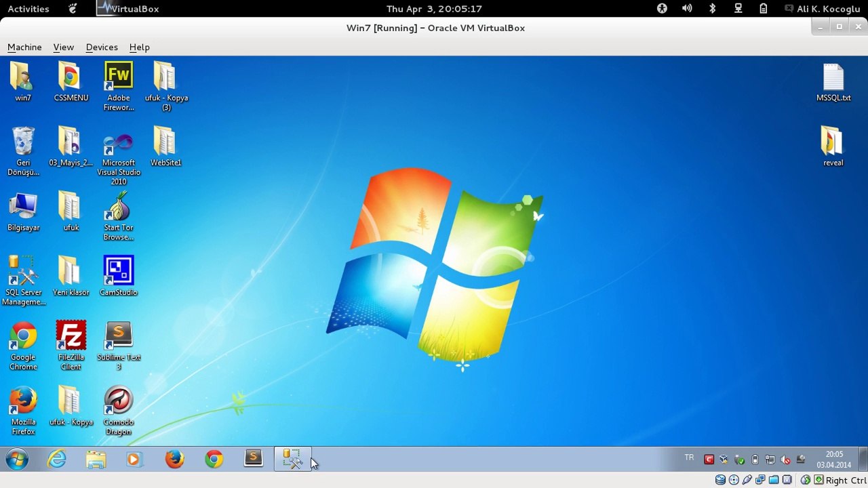Launch the FileZilla Client shortcut
This screenshot has width=868, height=488.
click(71, 346)
